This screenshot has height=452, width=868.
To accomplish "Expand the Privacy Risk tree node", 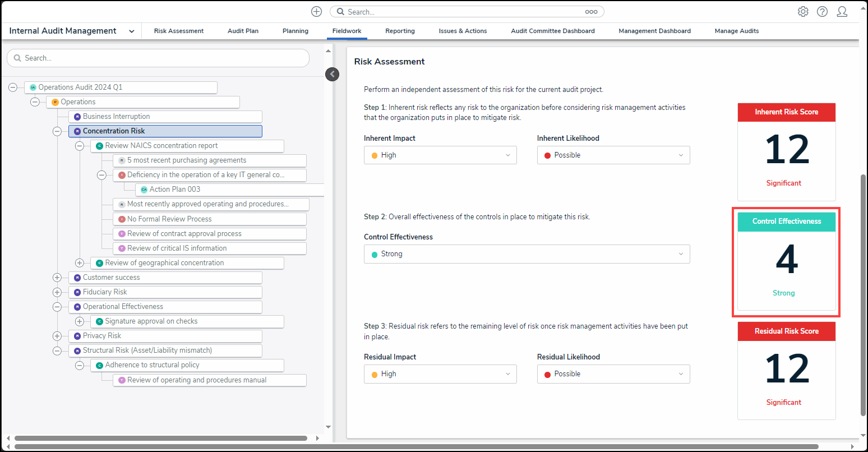I will tap(57, 336).
